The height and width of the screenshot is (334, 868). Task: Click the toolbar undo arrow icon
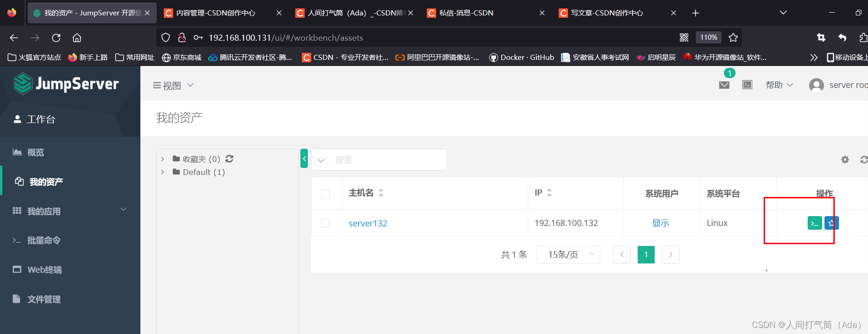coord(842,37)
